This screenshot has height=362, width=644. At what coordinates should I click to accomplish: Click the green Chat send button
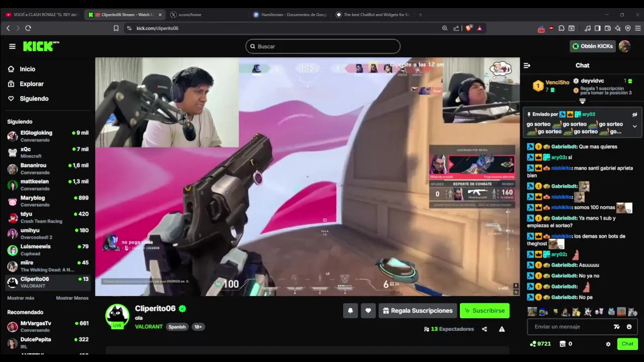627,344
